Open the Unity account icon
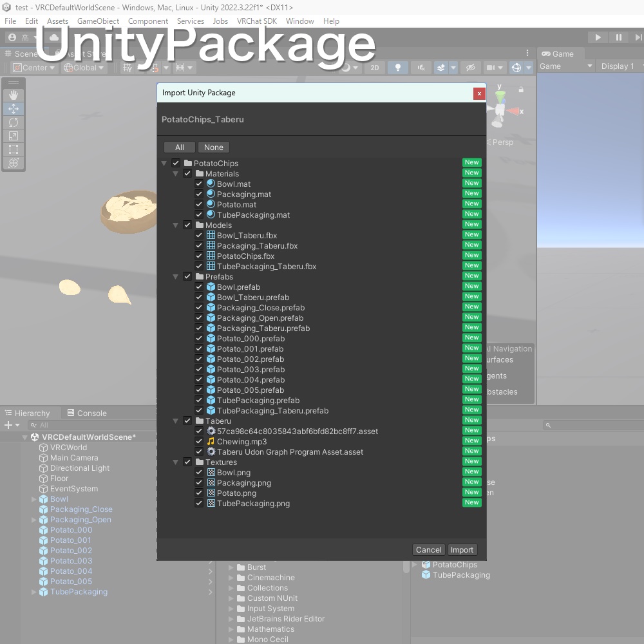The image size is (644, 644). (x=12, y=37)
